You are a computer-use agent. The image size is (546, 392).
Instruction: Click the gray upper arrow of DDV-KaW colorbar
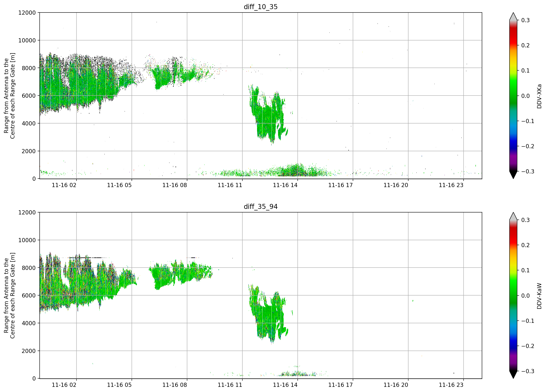coord(513,216)
